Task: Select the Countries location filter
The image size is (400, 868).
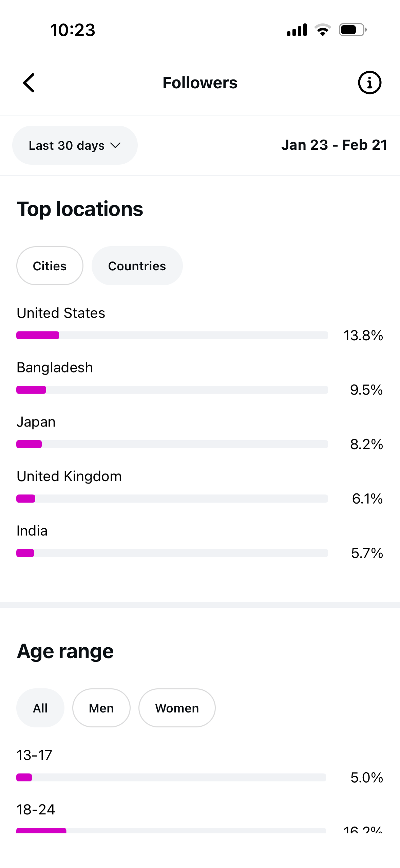Action: 137,266
